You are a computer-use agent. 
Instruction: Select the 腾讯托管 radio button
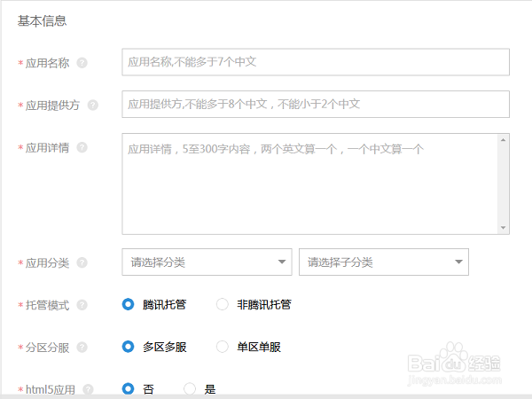[x=129, y=304]
